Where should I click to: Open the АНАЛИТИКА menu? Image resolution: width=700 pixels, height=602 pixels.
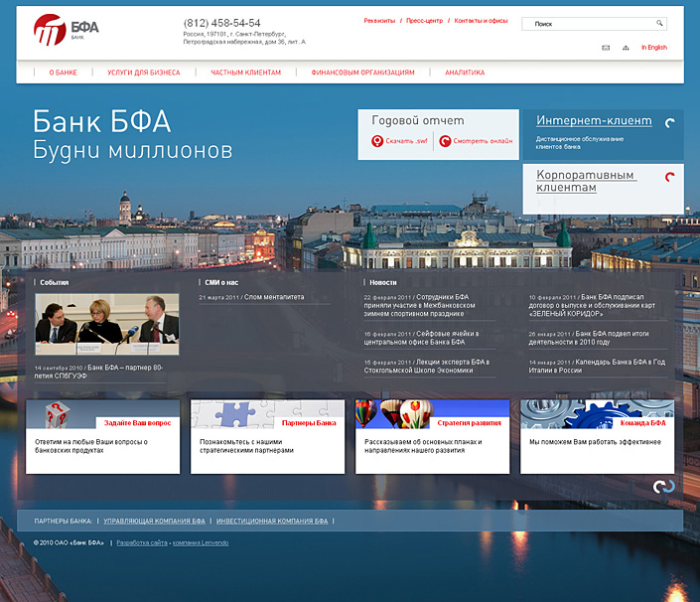click(x=465, y=73)
